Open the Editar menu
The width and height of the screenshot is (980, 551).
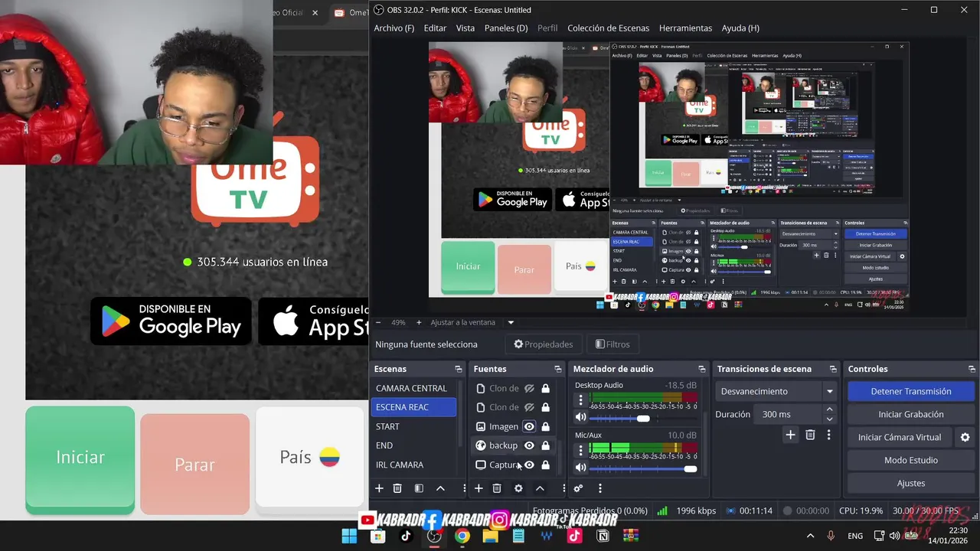(435, 28)
